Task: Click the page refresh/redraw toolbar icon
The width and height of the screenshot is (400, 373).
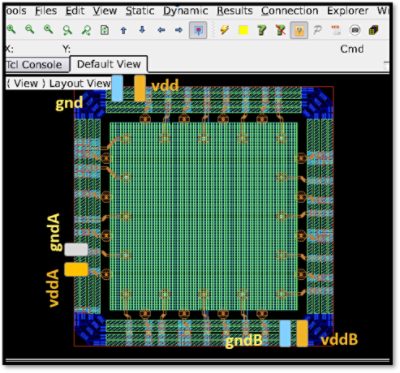Action: click(105, 30)
